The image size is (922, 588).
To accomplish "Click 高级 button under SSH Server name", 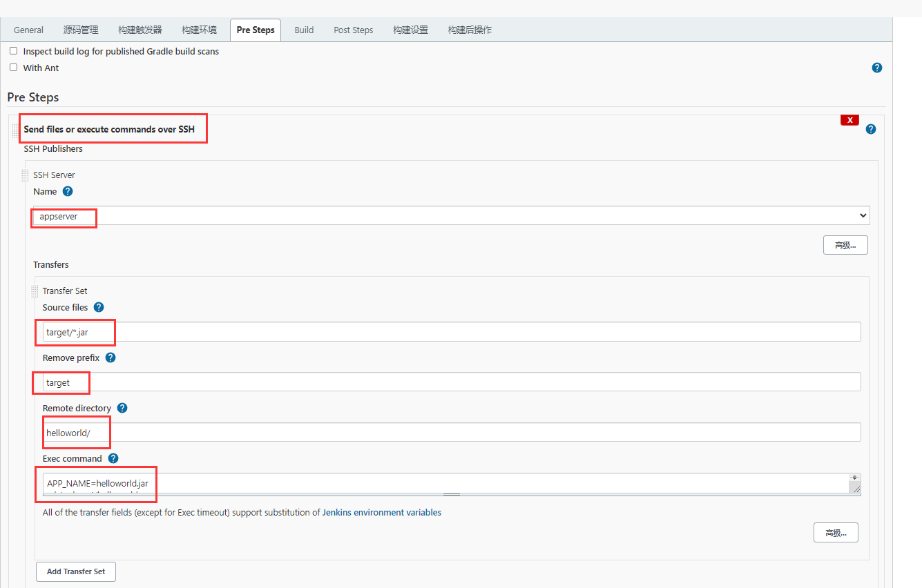I will 845,245.
